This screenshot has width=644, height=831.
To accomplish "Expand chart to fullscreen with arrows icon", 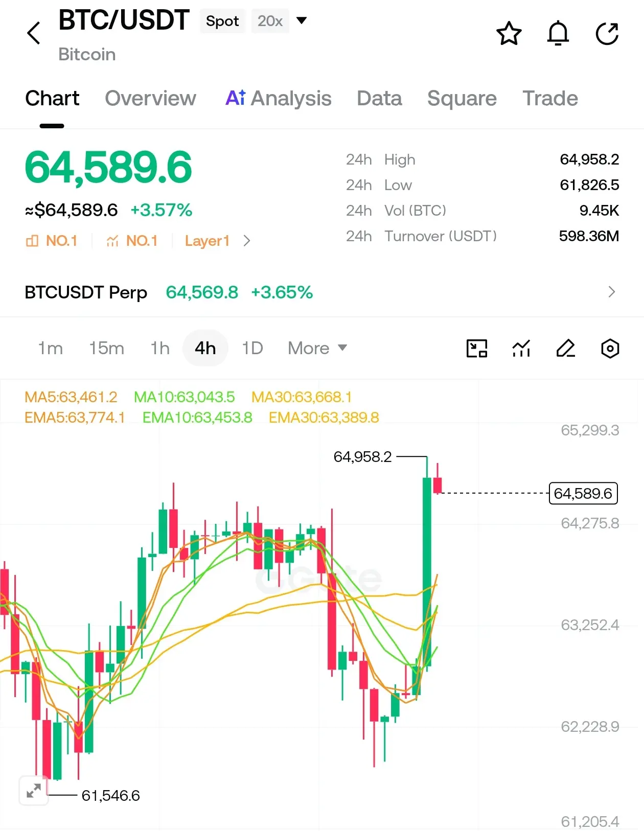I will 34,791.
